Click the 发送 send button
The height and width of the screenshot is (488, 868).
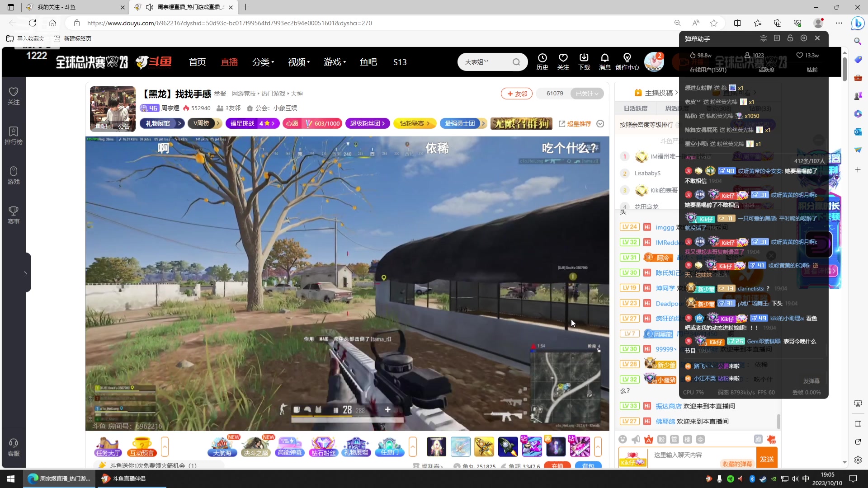coord(767,459)
